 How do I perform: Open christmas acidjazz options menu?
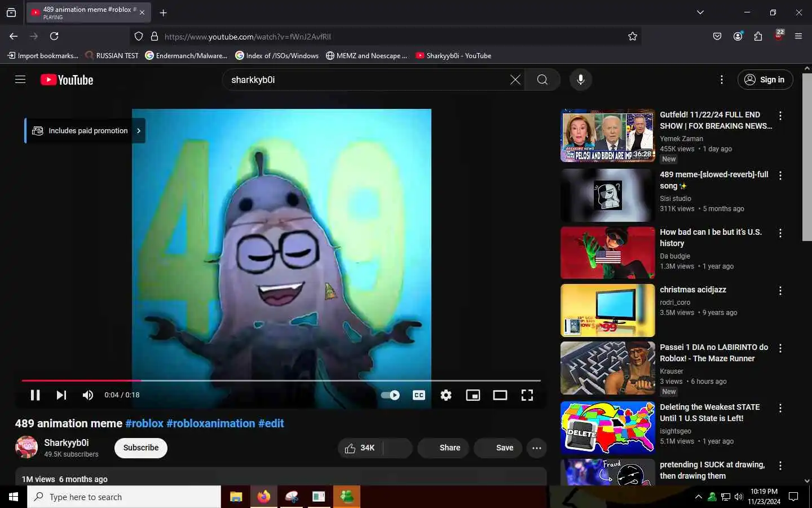780,291
